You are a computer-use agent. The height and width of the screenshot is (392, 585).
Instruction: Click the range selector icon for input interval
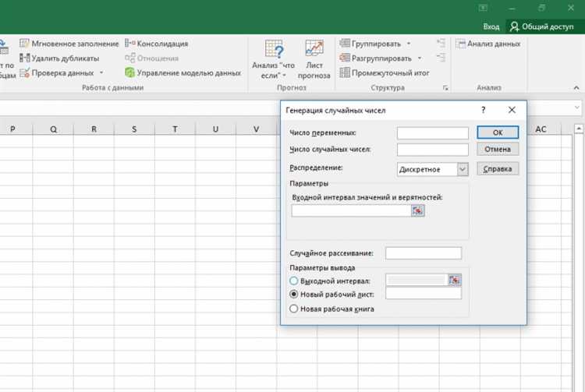[418, 211]
